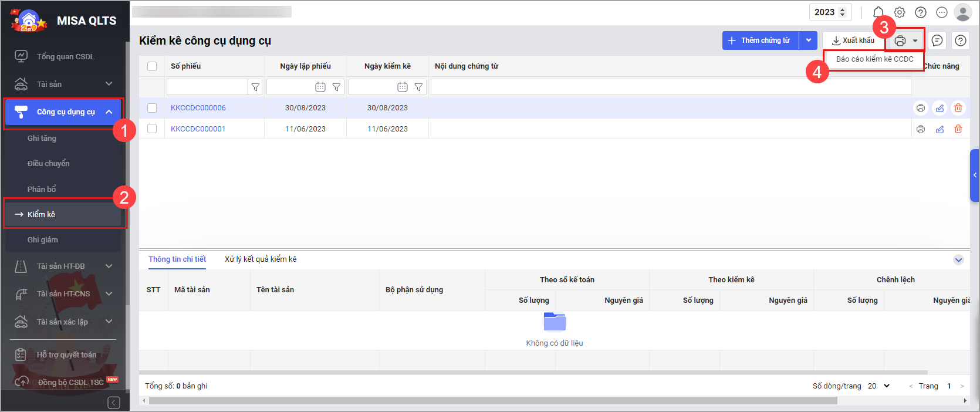Open the user avatar profile menu
The width and height of the screenshot is (980, 412).
pyautogui.click(x=962, y=12)
